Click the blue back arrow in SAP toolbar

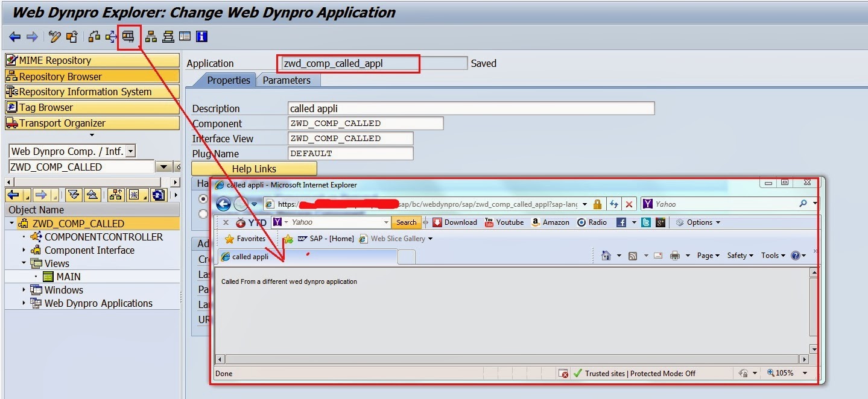14,37
